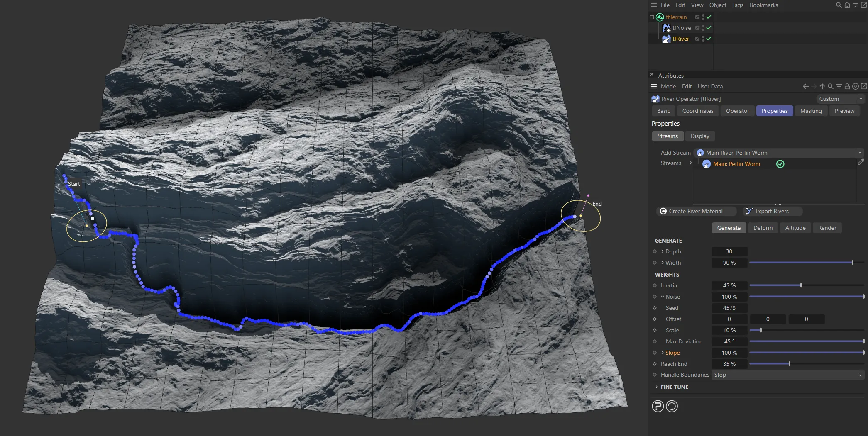This screenshot has height=436, width=868.
Task: Toggle the green checkmark on tfNoise
Action: point(709,28)
